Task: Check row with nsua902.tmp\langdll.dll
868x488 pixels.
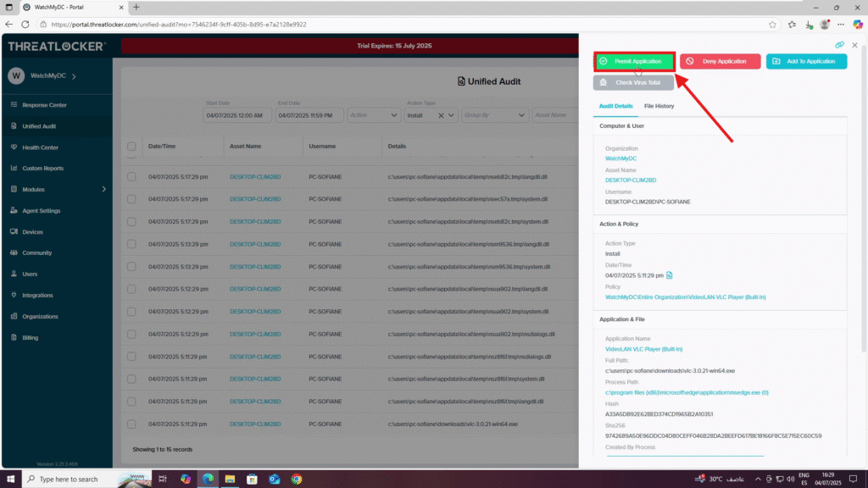Action: 131,289
